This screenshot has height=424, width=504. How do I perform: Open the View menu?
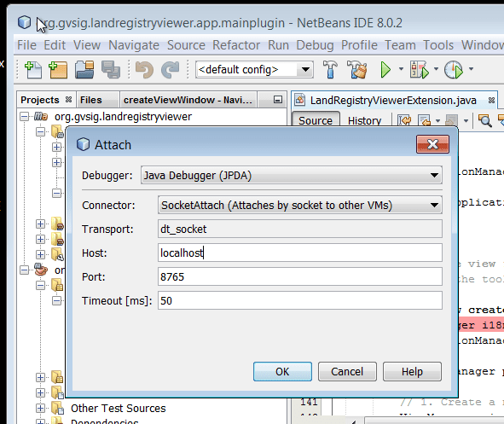coord(87,45)
